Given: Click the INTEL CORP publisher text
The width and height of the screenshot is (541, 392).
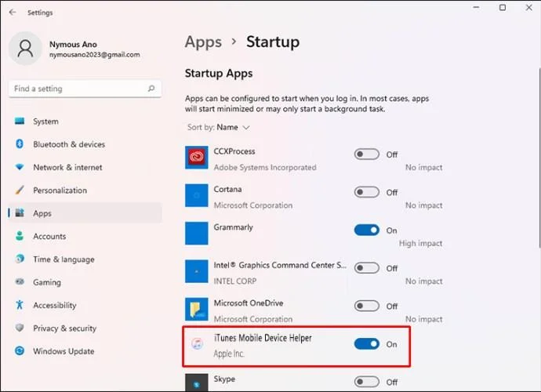Looking at the screenshot, I should [x=235, y=281].
